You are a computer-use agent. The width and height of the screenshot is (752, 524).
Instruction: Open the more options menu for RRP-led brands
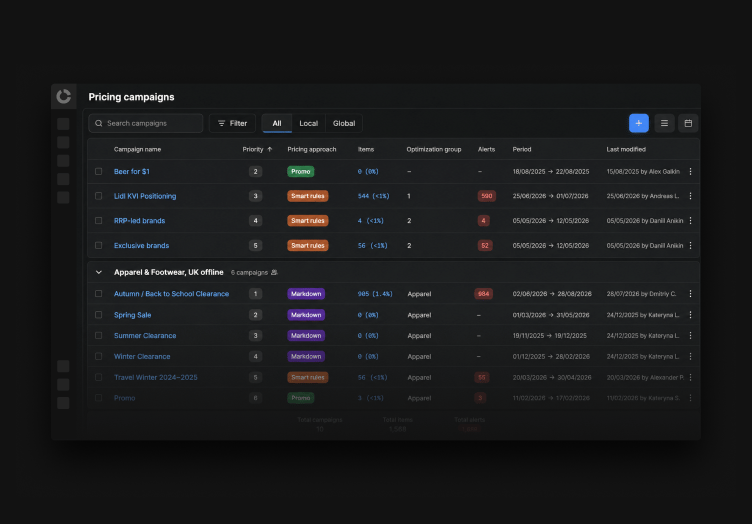[690, 221]
